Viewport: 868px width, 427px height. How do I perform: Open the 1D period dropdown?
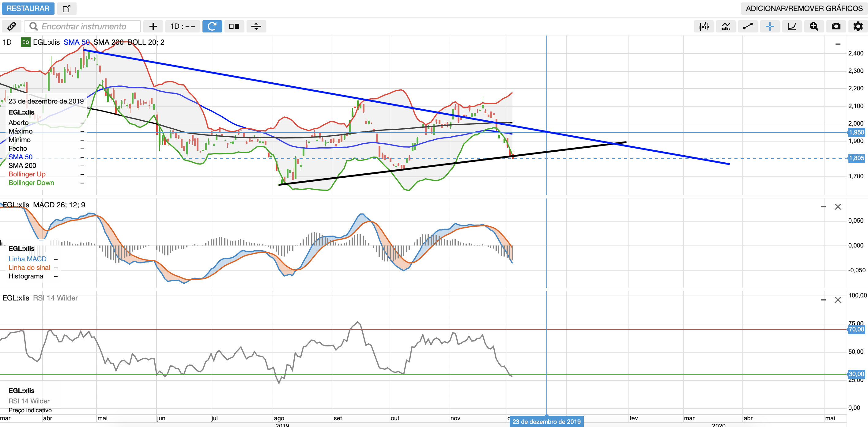pos(182,26)
